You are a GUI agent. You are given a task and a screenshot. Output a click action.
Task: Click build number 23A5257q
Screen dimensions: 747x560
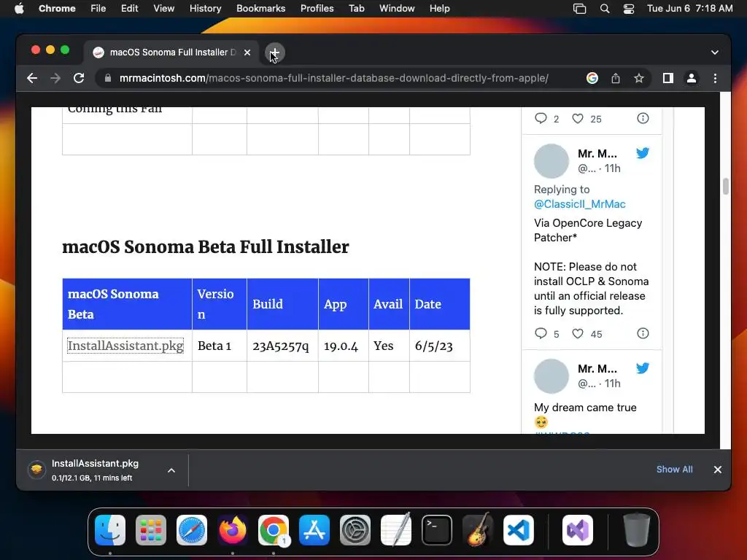pos(281,346)
